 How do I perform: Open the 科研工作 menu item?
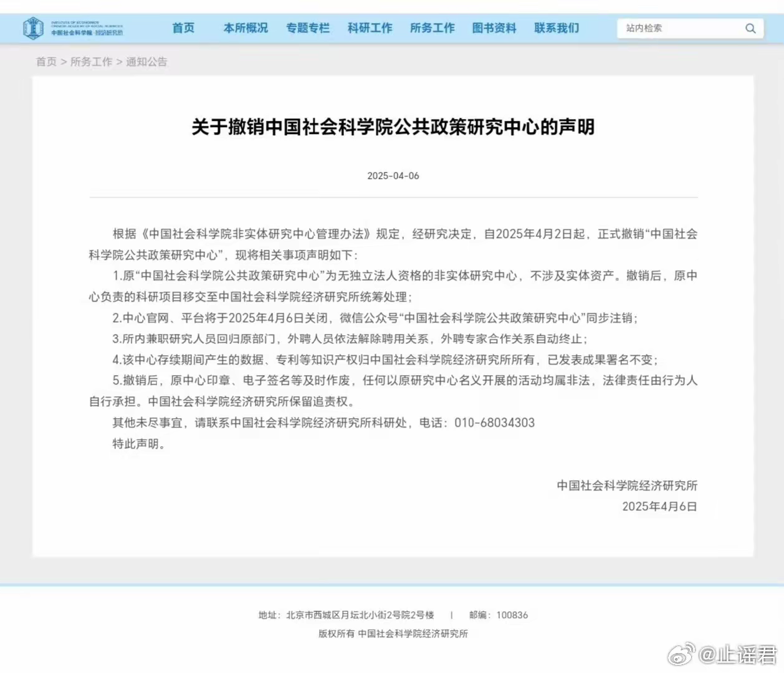370,28
